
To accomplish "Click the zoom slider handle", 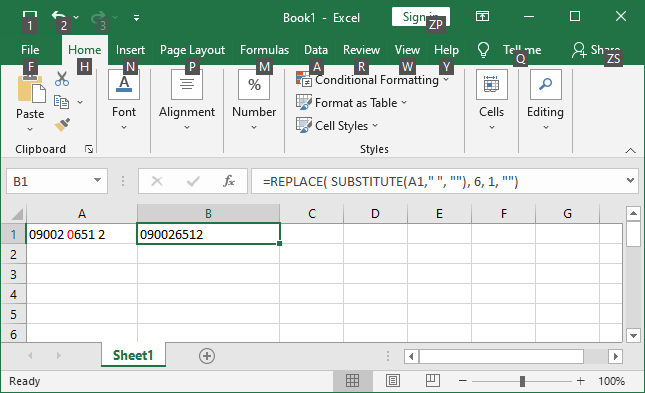I will (522, 381).
